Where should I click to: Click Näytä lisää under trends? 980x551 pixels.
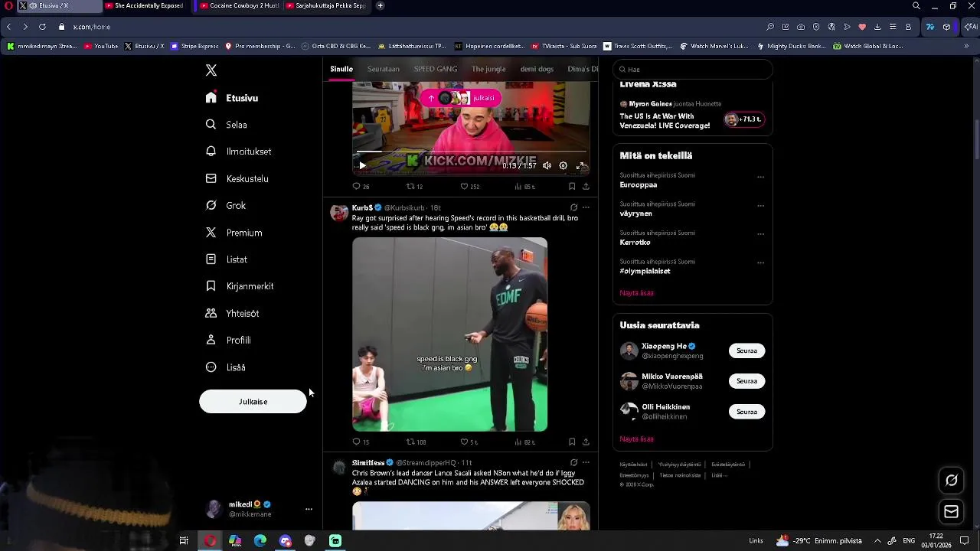tap(636, 293)
